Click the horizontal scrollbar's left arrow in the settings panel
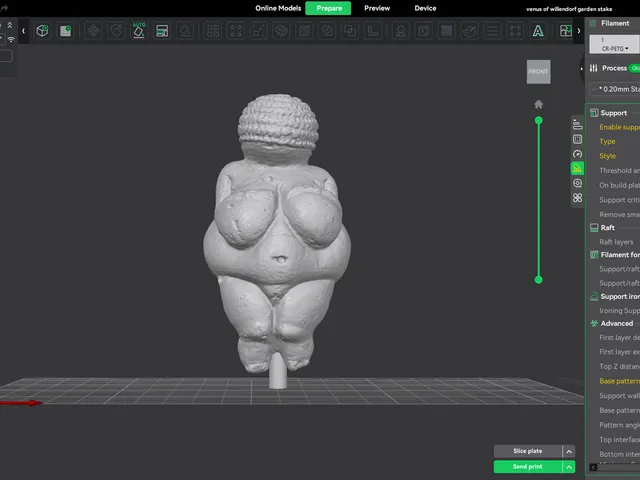Image resolution: width=640 pixels, height=480 pixels. coord(593,467)
